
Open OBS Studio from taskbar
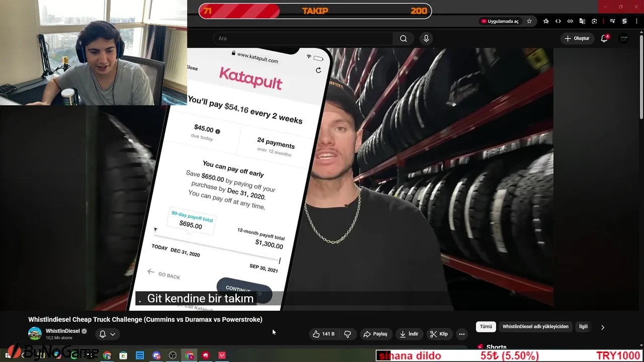[x=173, y=355]
